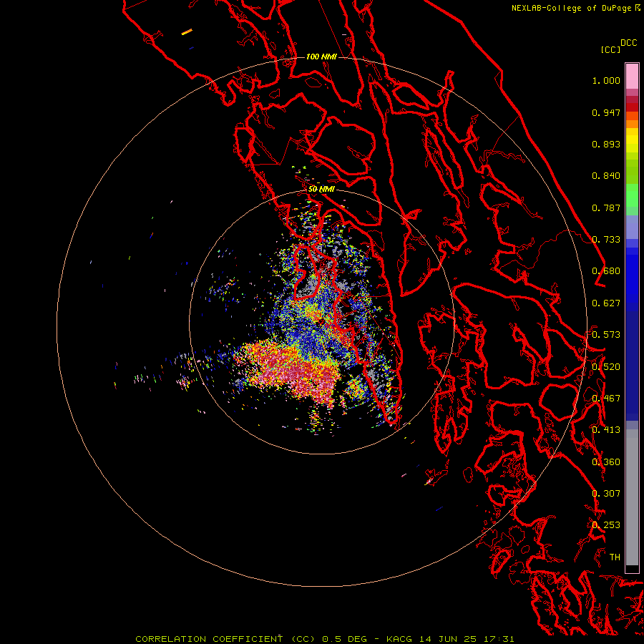Click the KACG radar site identifier
This screenshot has height=644, width=644.
click(x=399, y=639)
